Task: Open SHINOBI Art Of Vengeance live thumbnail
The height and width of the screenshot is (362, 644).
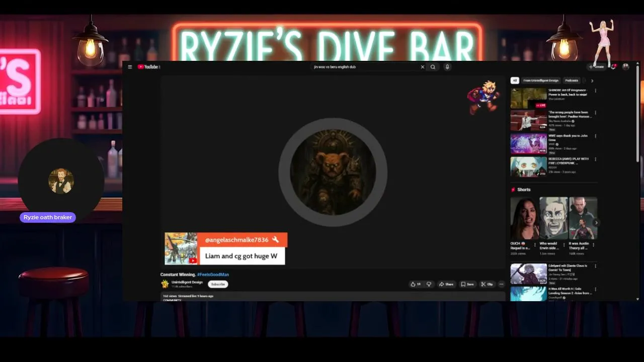Action: pyautogui.click(x=528, y=98)
